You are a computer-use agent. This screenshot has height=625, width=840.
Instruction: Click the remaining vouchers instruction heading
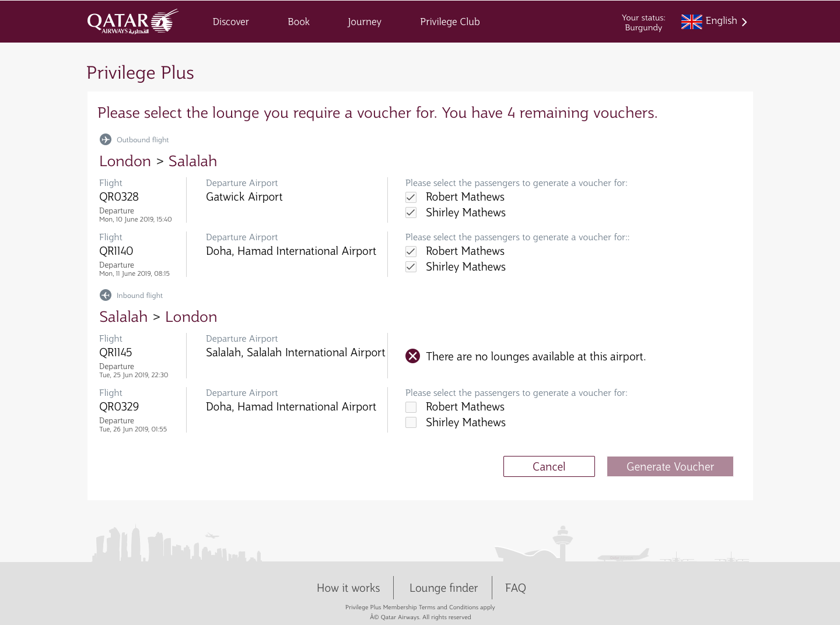click(x=377, y=113)
